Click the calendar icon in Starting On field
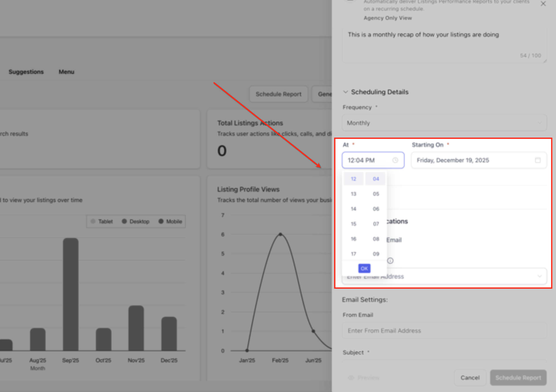 (x=538, y=160)
